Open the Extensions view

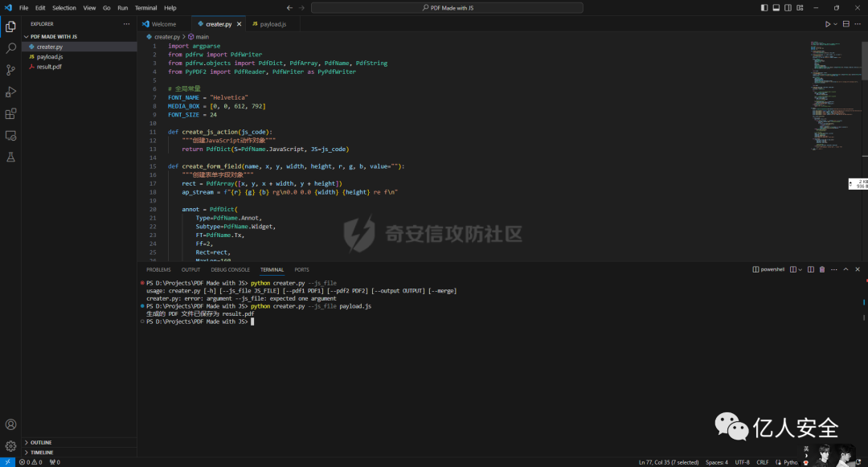(10, 114)
